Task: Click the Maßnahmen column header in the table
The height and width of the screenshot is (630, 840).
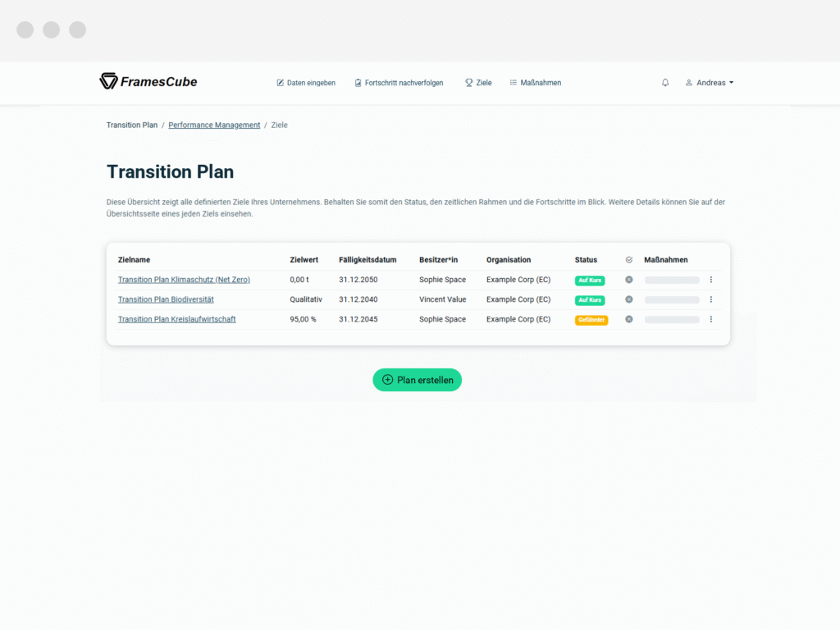Action: pos(666,260)
